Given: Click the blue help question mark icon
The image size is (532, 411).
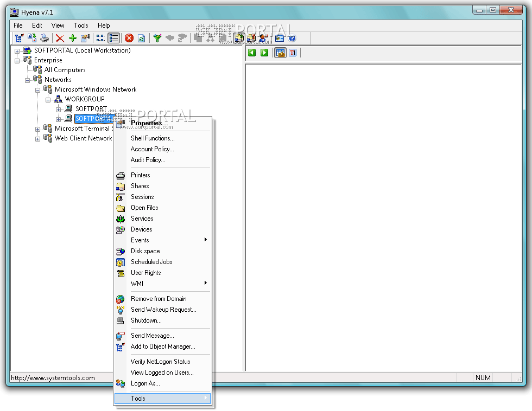Looking at the screenshot, I should pos(292,38).
